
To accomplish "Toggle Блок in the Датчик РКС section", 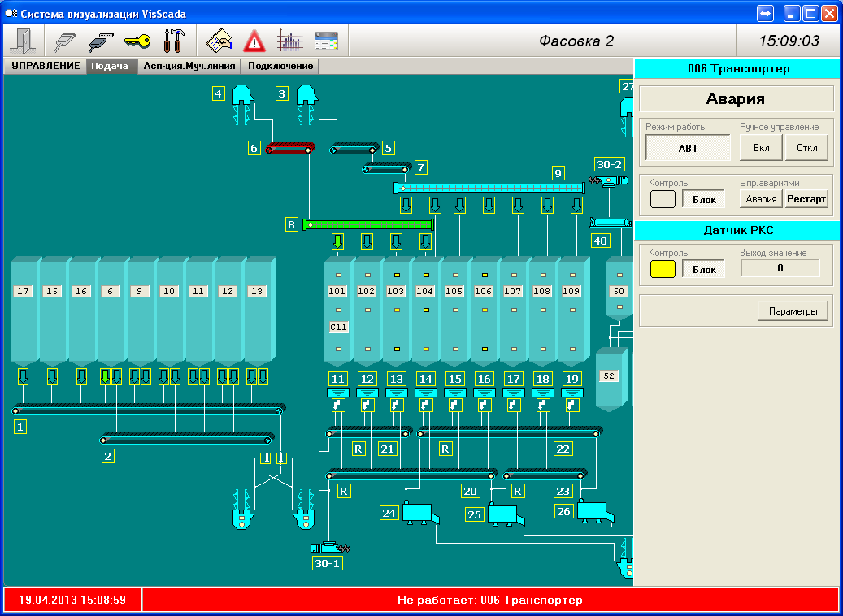I will tap(703, 269).
